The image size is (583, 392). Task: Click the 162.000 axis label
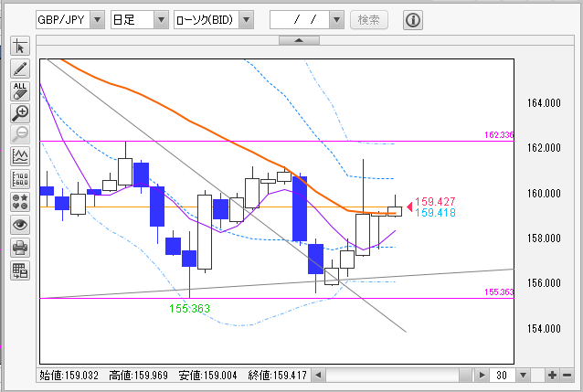pyautogui.click(x=544, y=148)
